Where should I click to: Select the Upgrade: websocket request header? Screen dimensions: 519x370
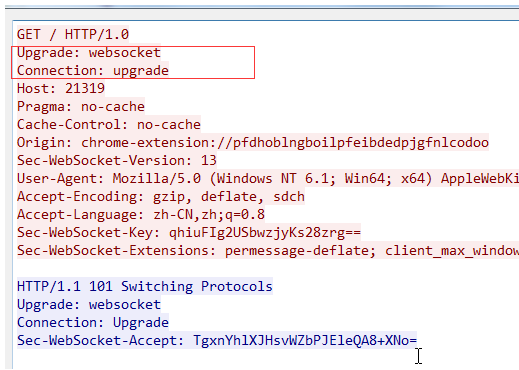point(89,52)
